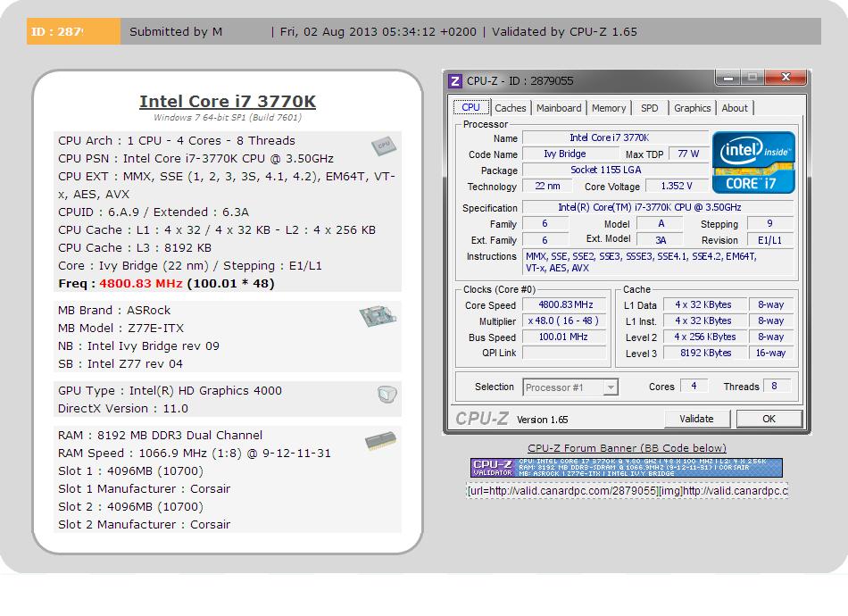This screenshot has width=848, height=616.
Task: Click the RAM stick icon beside RAM info
Action: click(x=381, y=441)
